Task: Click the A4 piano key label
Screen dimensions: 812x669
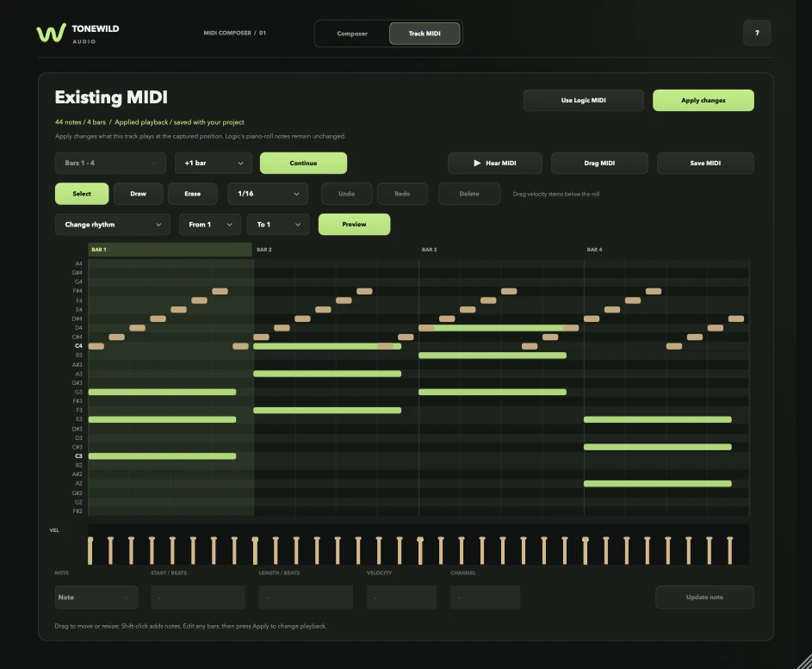Action: point(78,264)
